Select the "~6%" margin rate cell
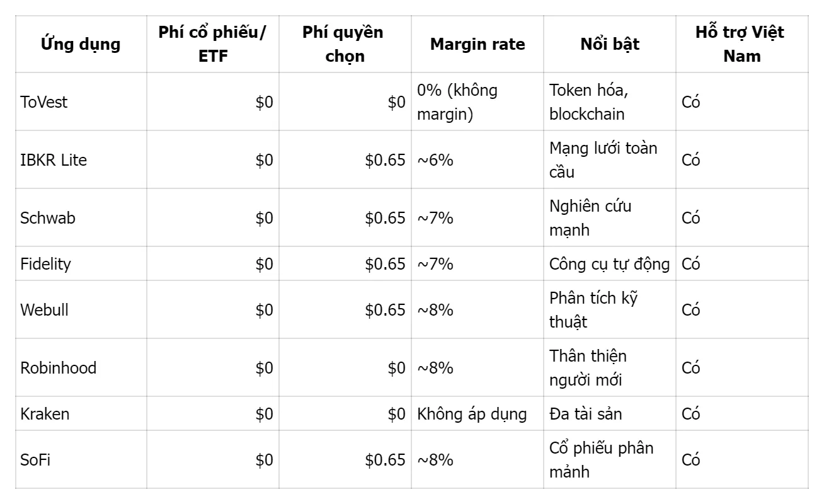This screenshot has width=824, height=504. [435, 160]
